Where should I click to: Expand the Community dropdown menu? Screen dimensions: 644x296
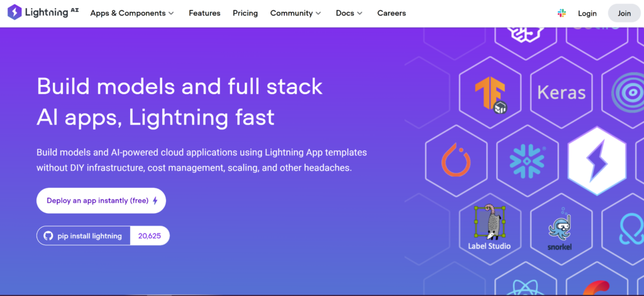coord(296,13)
